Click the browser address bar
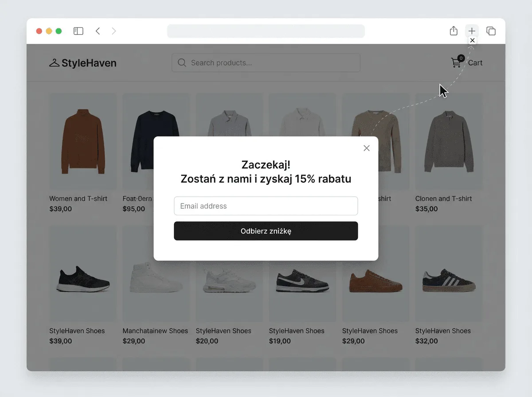 266,31
